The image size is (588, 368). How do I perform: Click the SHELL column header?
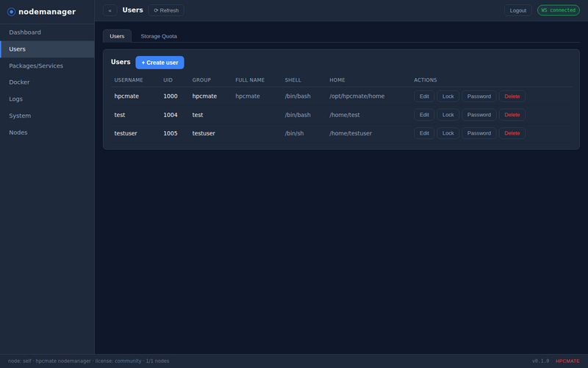click(x=293, y=80)
